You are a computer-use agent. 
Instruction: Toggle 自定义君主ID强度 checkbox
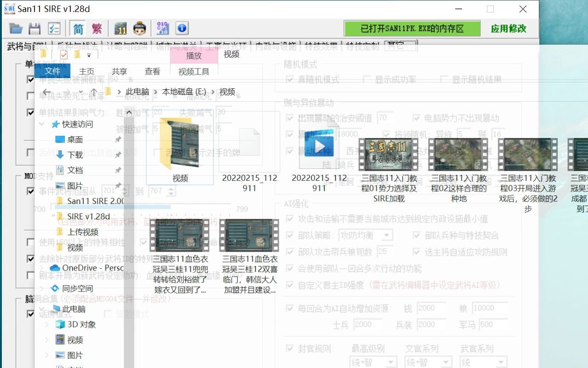click(289, 285)
